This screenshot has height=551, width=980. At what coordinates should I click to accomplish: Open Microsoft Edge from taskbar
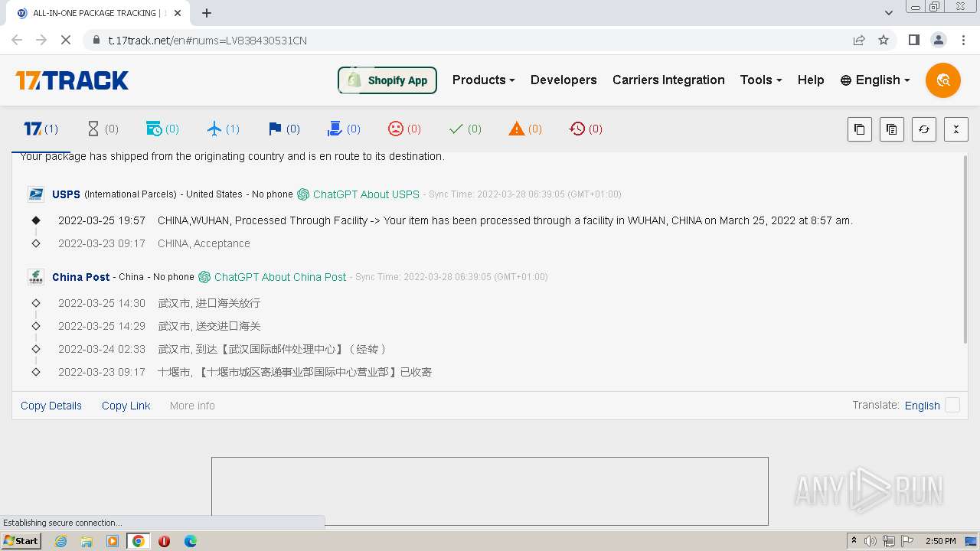coord(191,541)
